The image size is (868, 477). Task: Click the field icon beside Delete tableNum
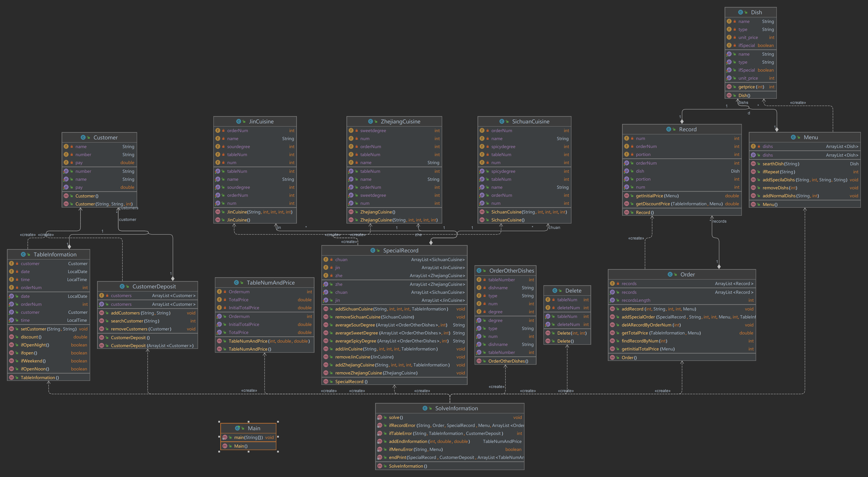(x=548, y=300)
